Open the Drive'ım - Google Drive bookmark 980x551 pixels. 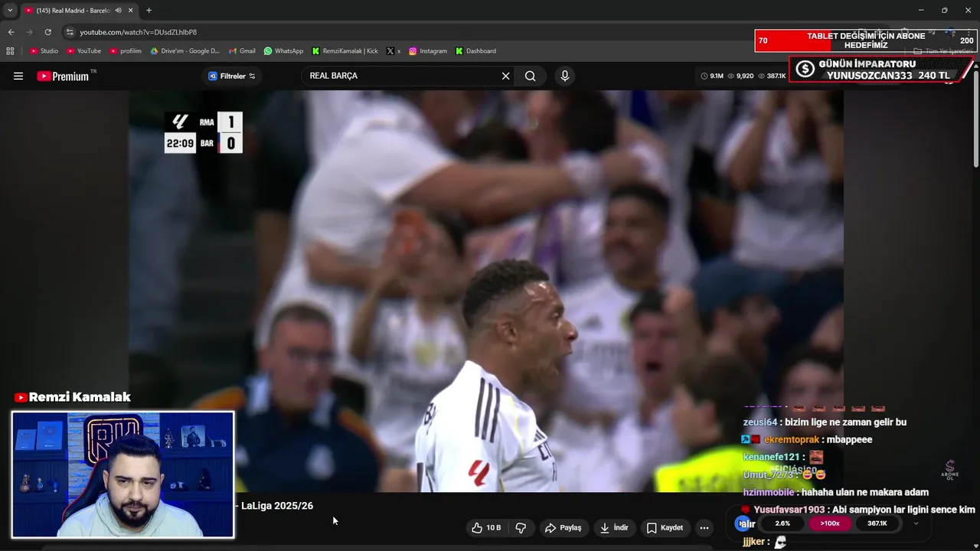coord(185,51)
